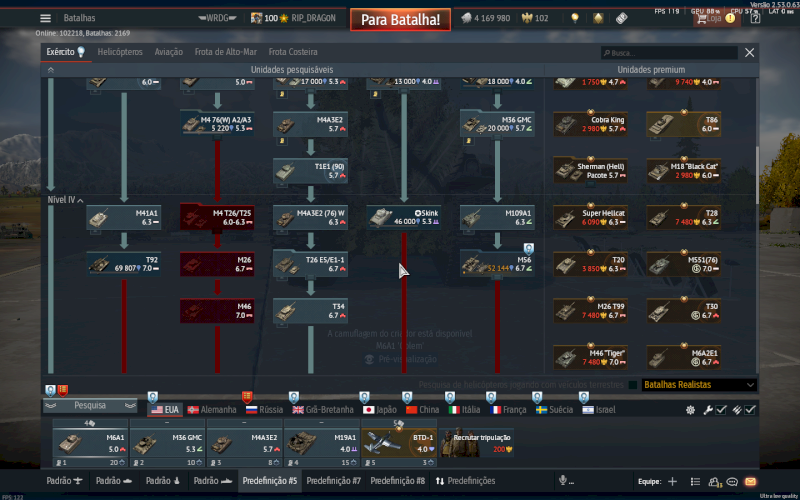Click Recrutar tripulação crew slot

click(x=476, y=443)
